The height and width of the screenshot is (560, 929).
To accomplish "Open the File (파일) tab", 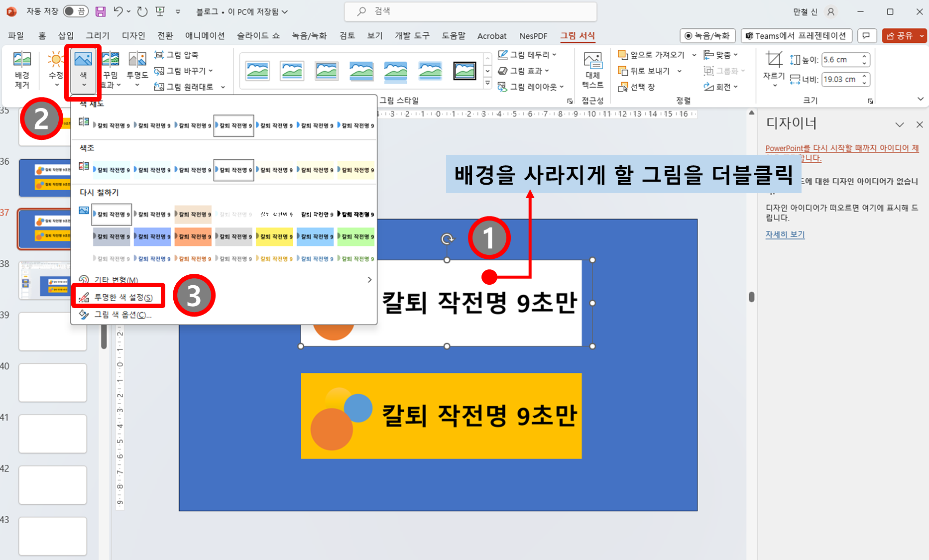I will pos(16,36).
